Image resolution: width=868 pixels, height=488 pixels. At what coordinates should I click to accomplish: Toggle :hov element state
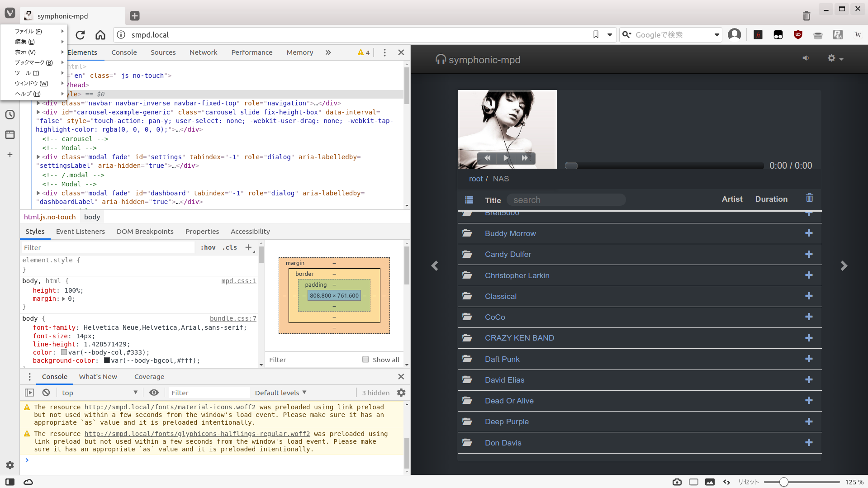pos(208,247)
